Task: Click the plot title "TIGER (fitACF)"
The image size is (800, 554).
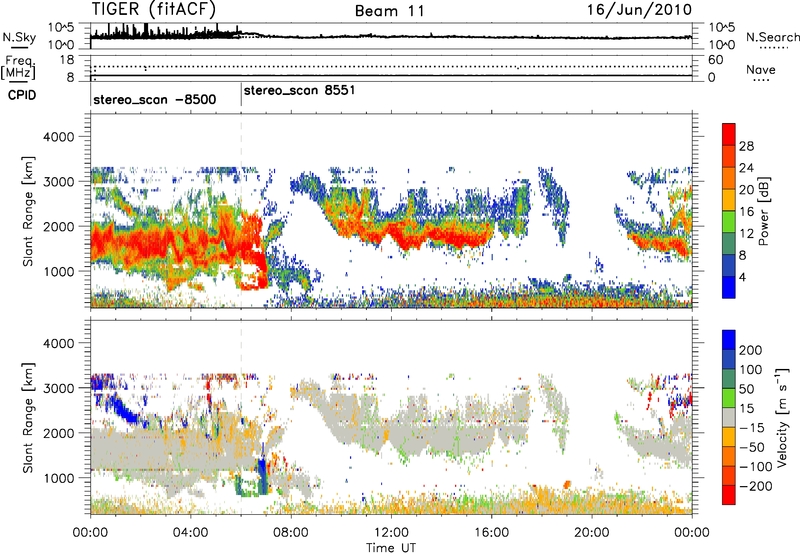Action: point(154,9)
